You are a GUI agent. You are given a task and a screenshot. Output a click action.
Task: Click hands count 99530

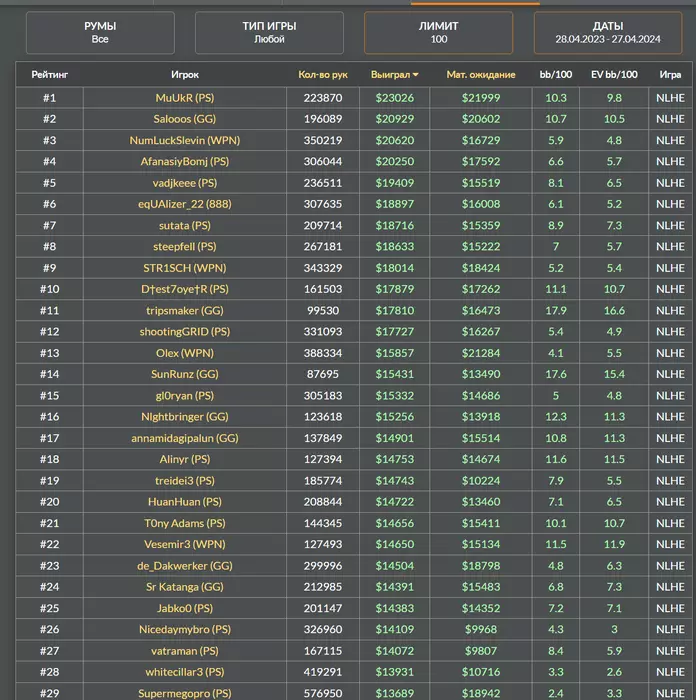(x=323, y=310)
